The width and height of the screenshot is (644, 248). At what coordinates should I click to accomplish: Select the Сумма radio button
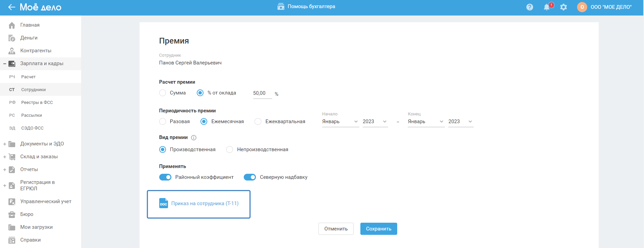click(x=163, y=93)
